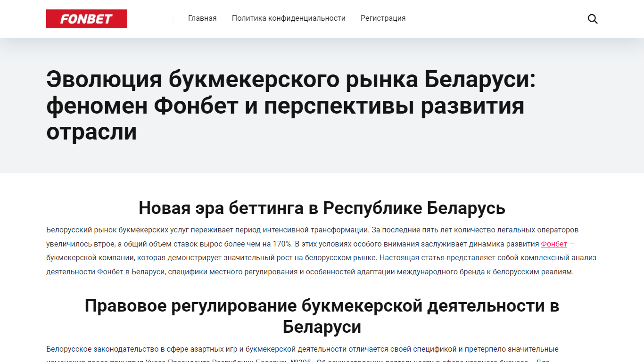Click heading "Новая эра беттинга в Республике Беларусь"
Viewport: 644px width, 362px height.
coord(322,208)
